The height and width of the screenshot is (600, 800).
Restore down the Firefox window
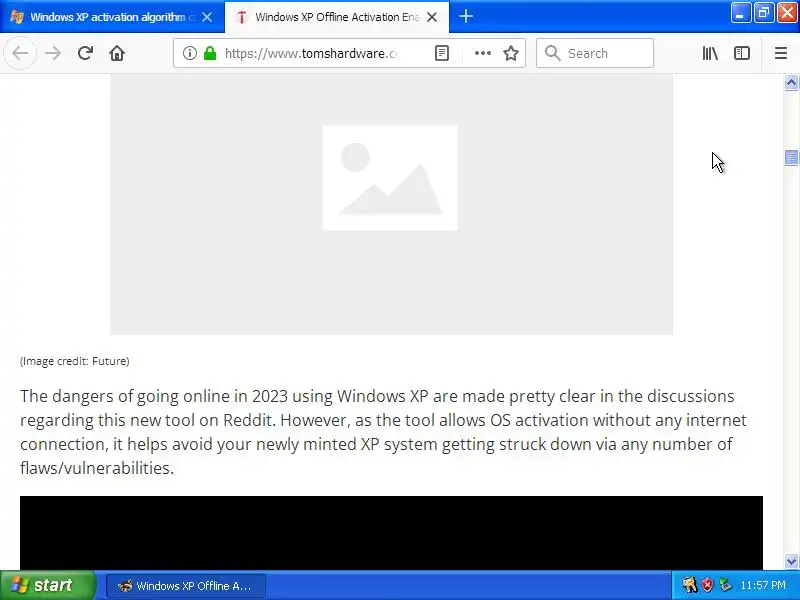764,13
